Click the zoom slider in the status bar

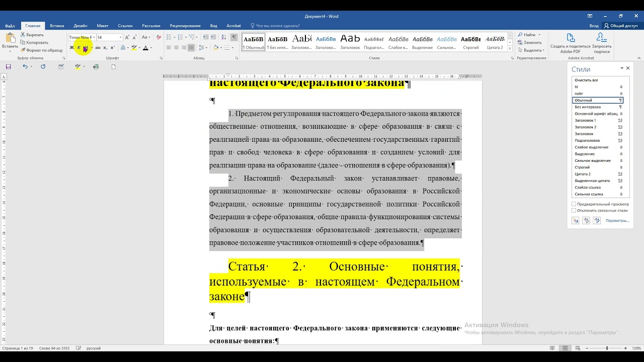click(x=607, y=348)
